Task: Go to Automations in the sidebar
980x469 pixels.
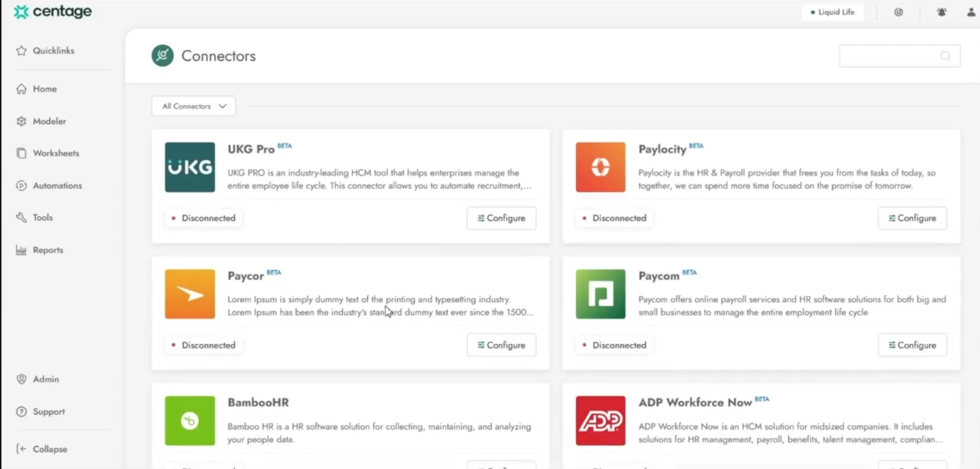Action: 57,186
